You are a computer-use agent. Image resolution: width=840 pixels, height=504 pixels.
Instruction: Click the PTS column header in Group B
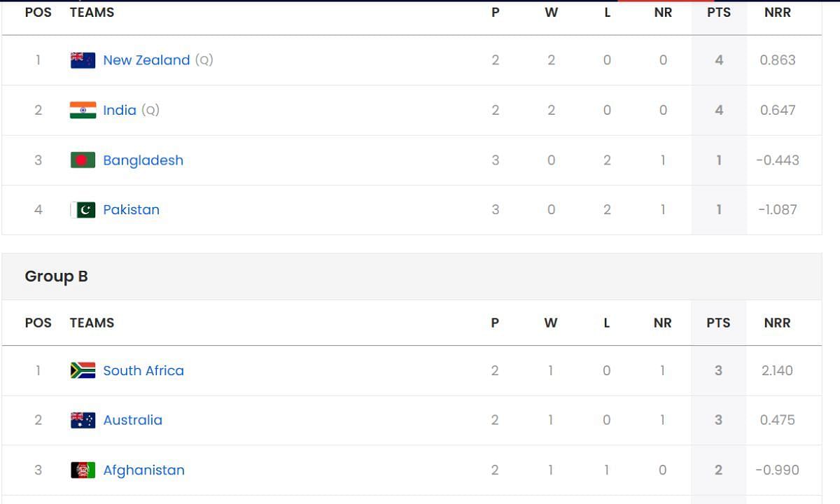[x=718, y=323]
